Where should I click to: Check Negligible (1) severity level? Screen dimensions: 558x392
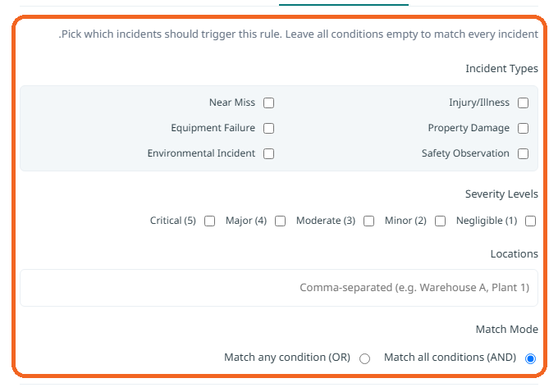click(x=530, y=221)
